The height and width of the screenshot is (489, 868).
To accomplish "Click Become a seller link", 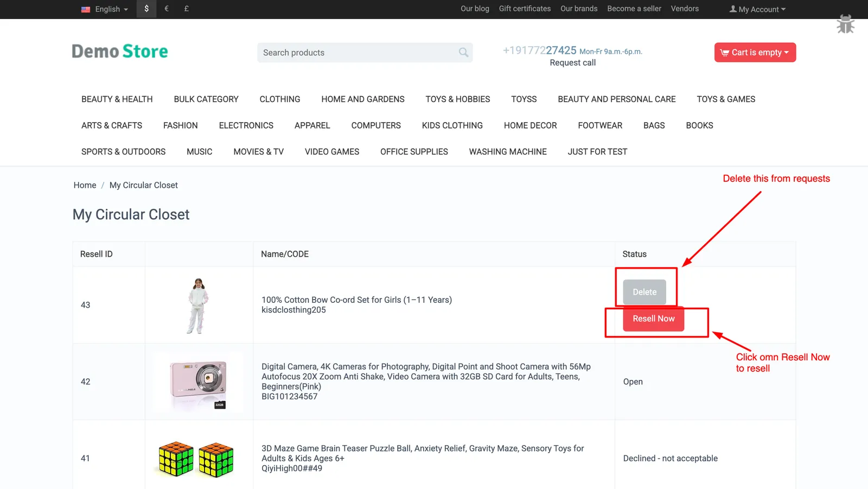I will (634, 9).
